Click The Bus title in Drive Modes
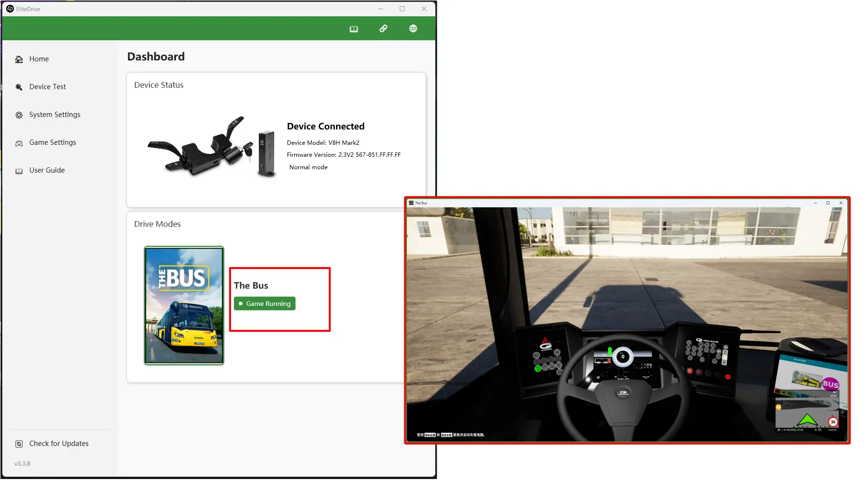This screenshot has width=868, height=480. coord(251,285)
